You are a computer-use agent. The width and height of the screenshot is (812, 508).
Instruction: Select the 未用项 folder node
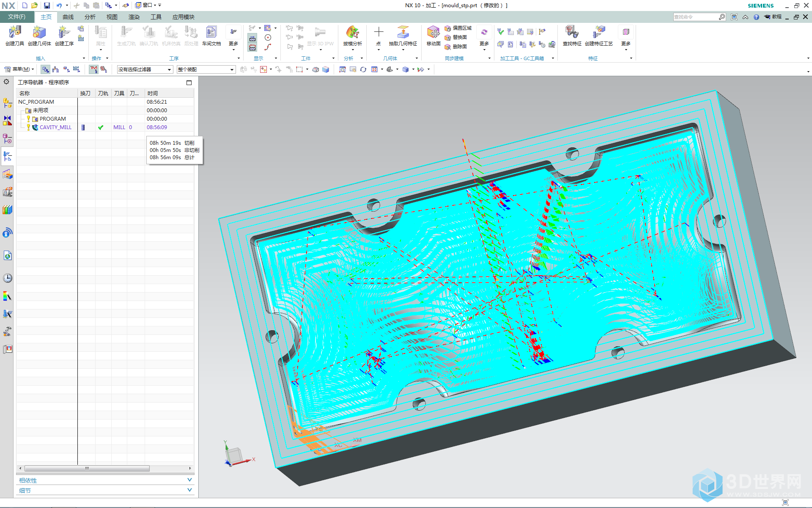(x=37, y=110)
